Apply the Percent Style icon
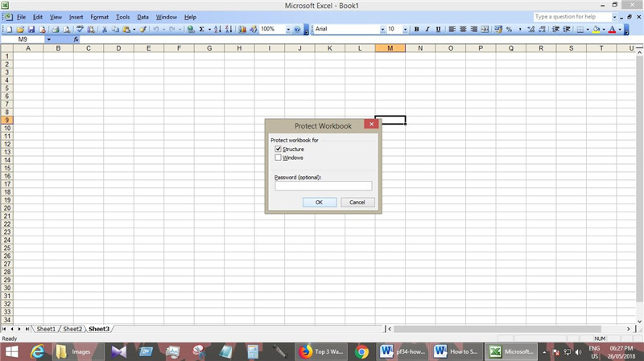The image size is (644, 361). [x=509, y=29]
